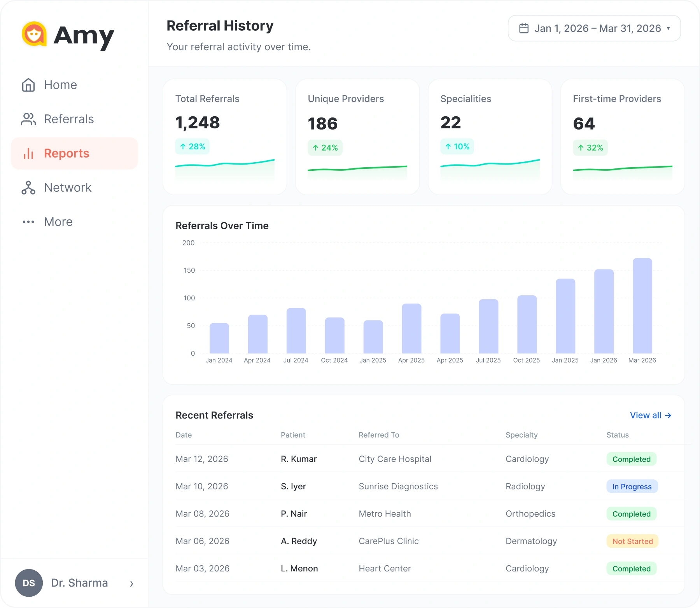Click the Oct 2025 bar
The image size is (700, 608).
[x=527, y=324]
